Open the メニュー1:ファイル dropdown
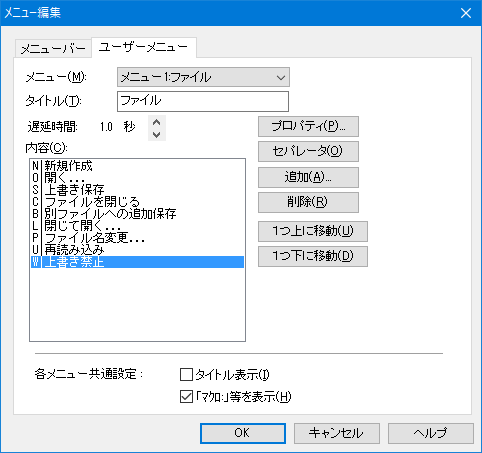The height and width of the screenshot is (453, 482). coord(203,77)
